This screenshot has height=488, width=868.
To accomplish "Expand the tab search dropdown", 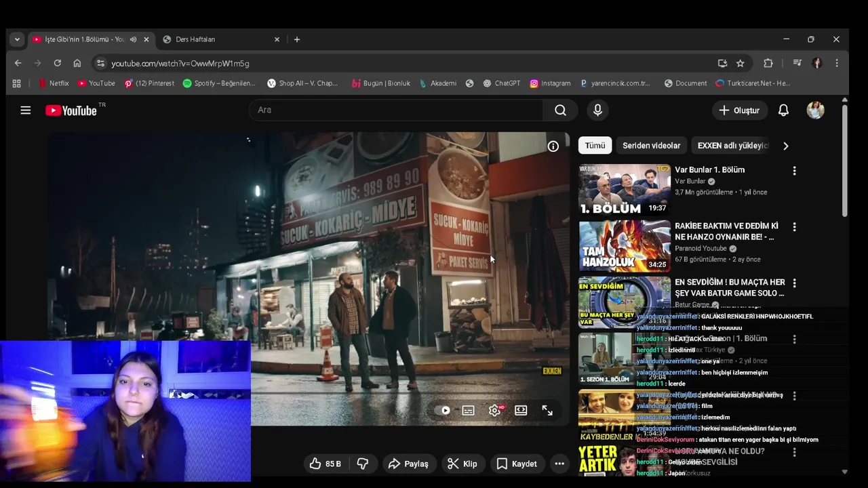I will (17, 39).
